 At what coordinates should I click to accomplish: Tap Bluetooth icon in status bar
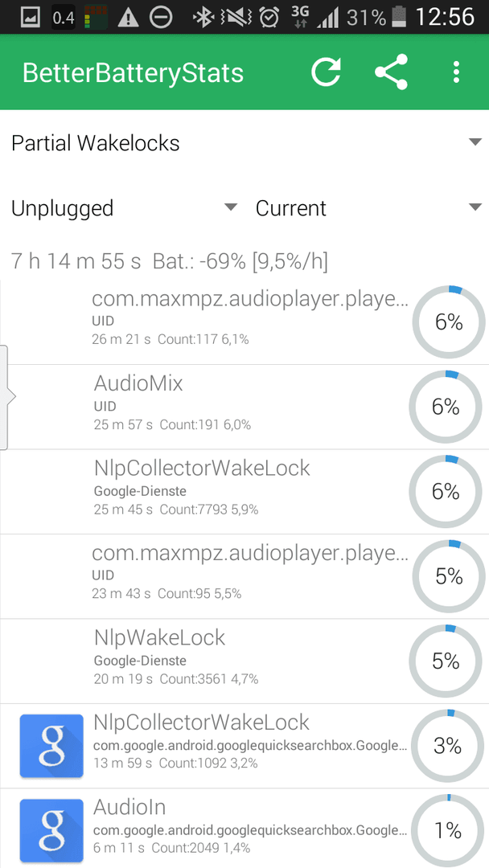click(203, 18)
